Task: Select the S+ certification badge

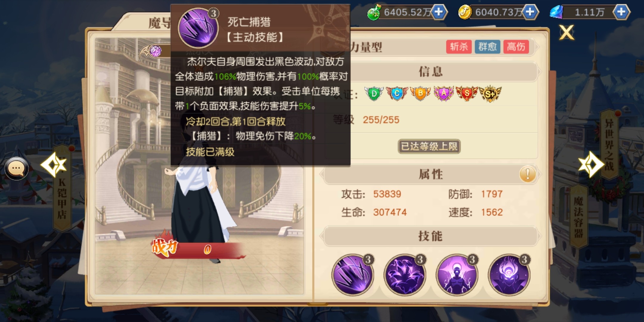Action: pyautogui.click(x=490, y=94)
